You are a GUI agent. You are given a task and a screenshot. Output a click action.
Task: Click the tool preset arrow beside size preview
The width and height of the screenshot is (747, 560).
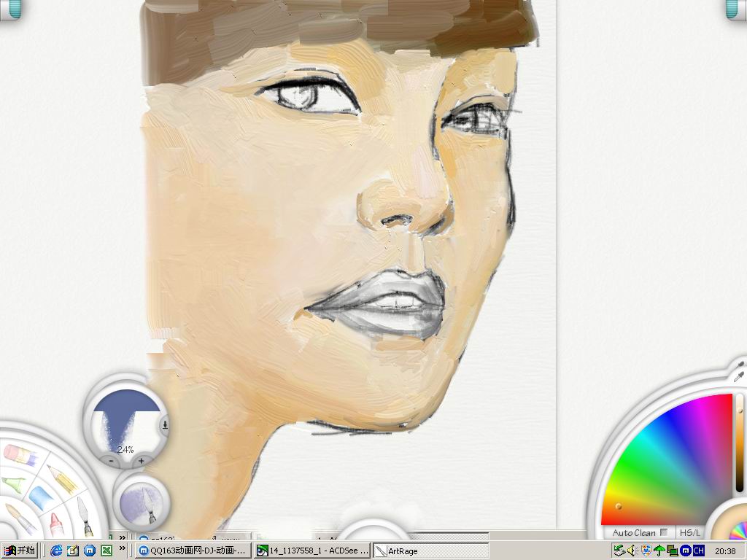coord(165,424)
